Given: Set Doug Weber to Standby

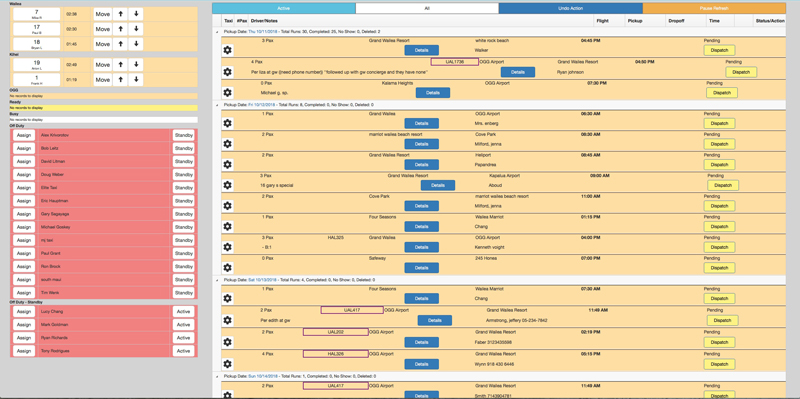Looking at the screenshot, I should click(183, 174).
